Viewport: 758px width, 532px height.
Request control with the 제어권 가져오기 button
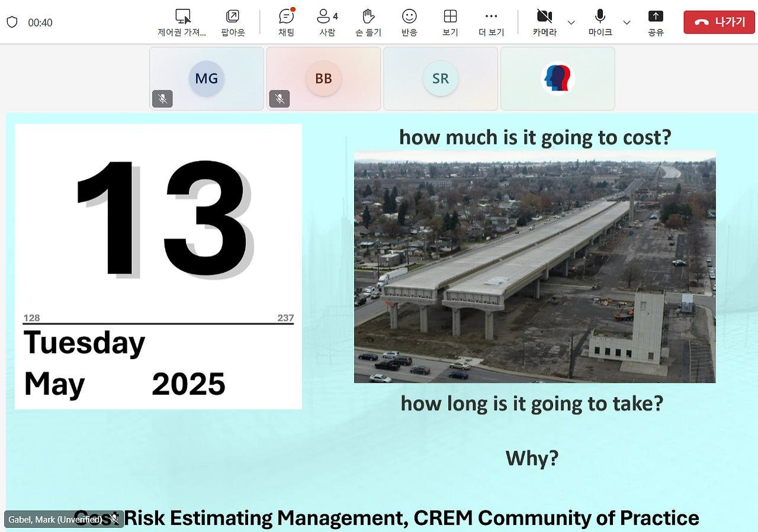coord(182,22)
